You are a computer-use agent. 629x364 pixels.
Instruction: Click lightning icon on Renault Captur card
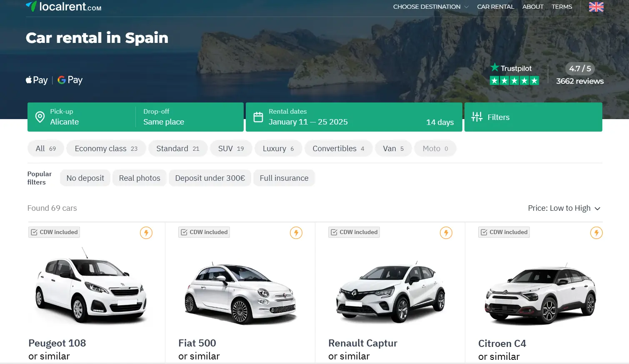tap(446, 233)
